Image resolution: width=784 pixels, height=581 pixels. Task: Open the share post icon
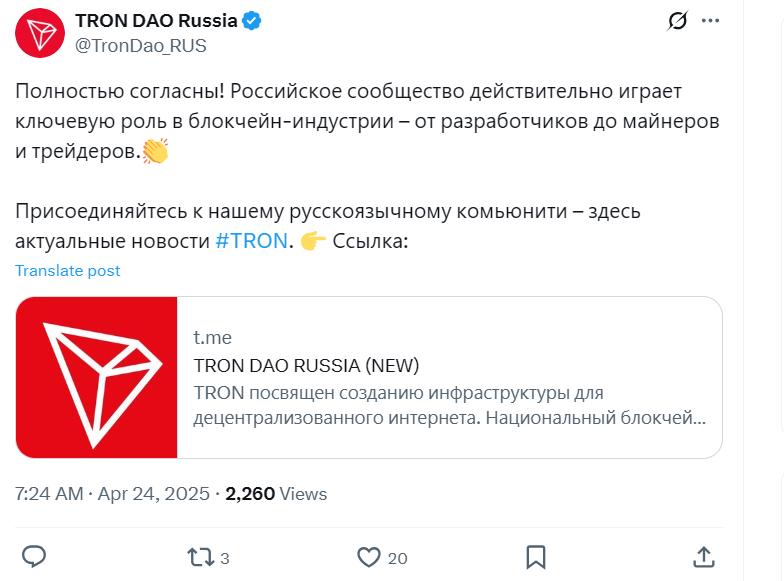click(703, 556)
